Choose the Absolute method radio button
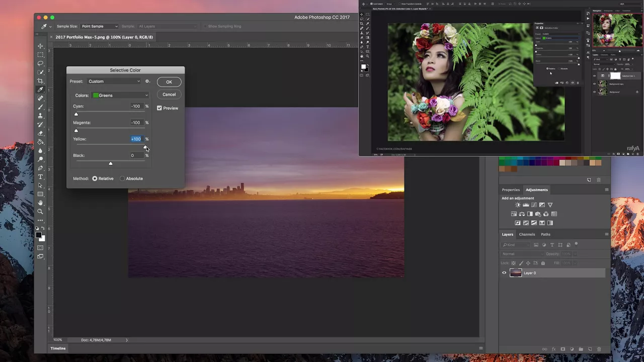 (122, 178)
